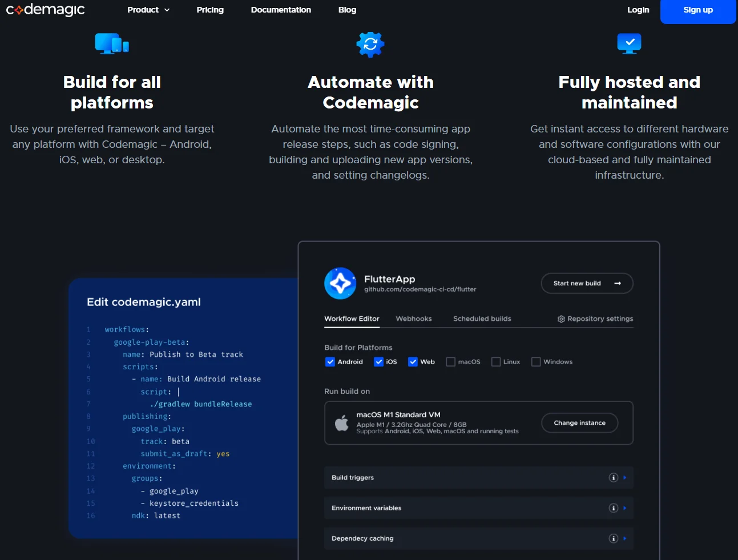Click the info icon on the Environment variables row
This screenshot has height=560, width=738.
tap(614, 508)
